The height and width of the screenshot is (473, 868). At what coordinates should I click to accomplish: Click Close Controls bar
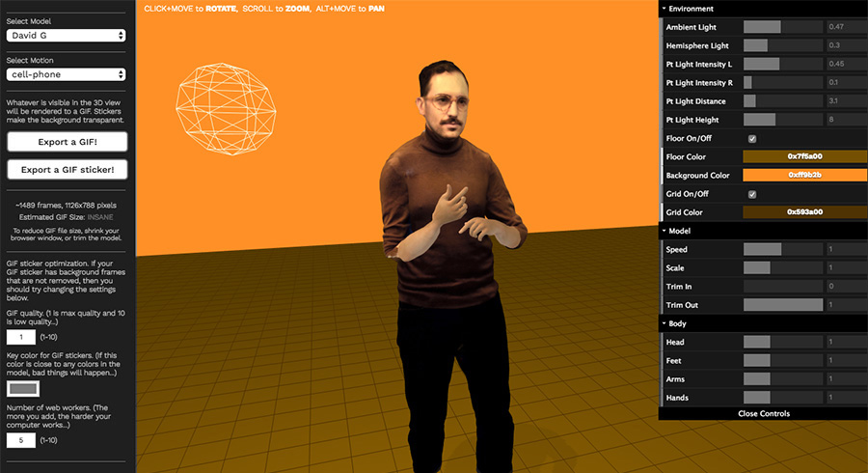(763, 413)
